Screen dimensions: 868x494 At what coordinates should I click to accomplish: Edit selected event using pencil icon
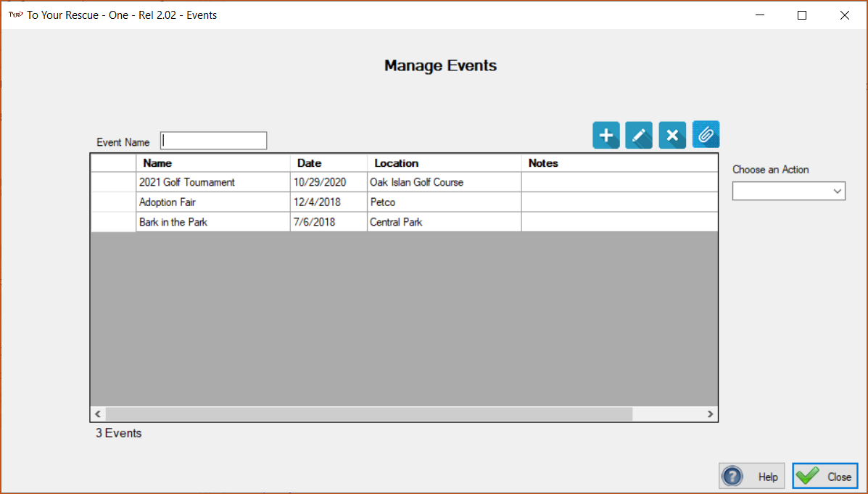pos(639,135)
